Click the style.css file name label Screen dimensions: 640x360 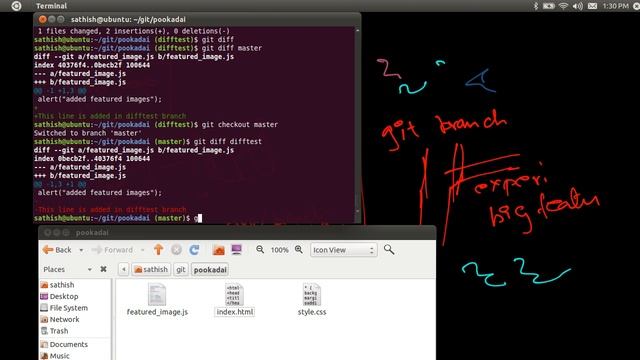pyautogui.click(x=312, y=312)
